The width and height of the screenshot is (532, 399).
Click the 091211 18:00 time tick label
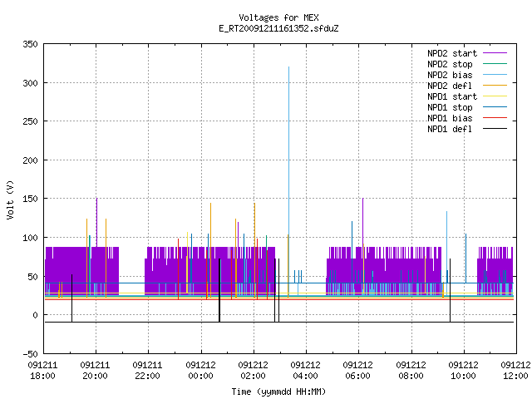coord(42,371)
